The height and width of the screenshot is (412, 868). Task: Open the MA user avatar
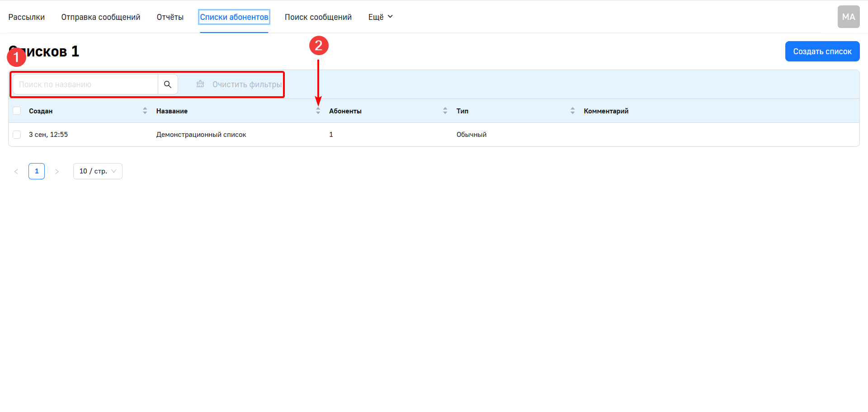848,17
